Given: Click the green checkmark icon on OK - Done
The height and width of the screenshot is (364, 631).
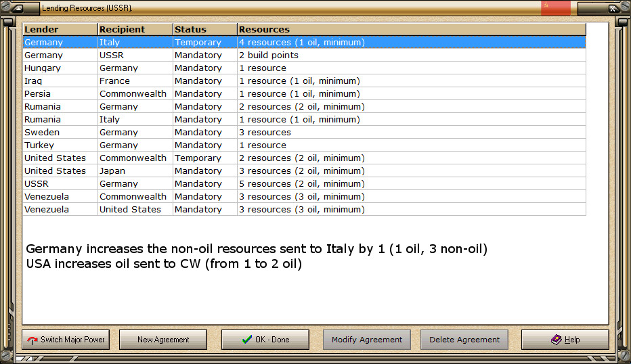Looking at the screenshot, I should click(x=247, y=340).
